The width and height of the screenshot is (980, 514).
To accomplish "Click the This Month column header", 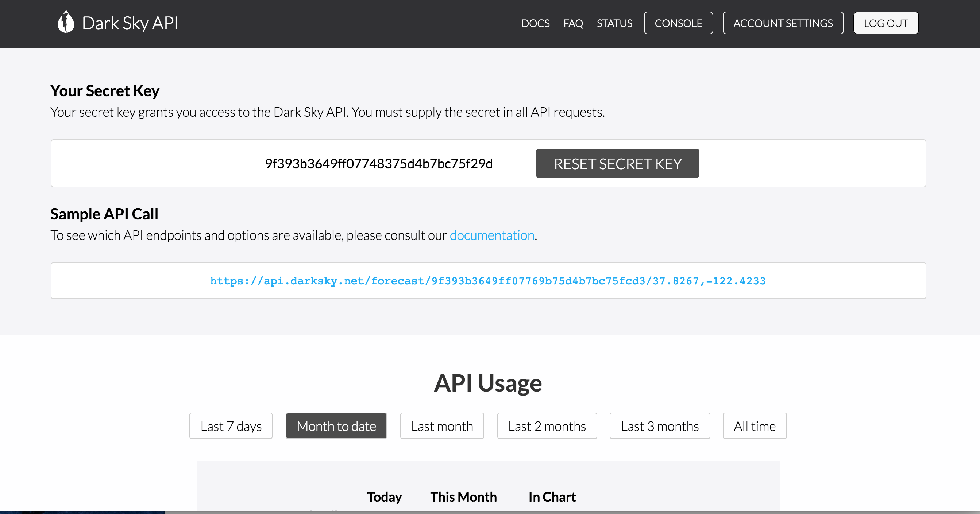I will [463, 497].
